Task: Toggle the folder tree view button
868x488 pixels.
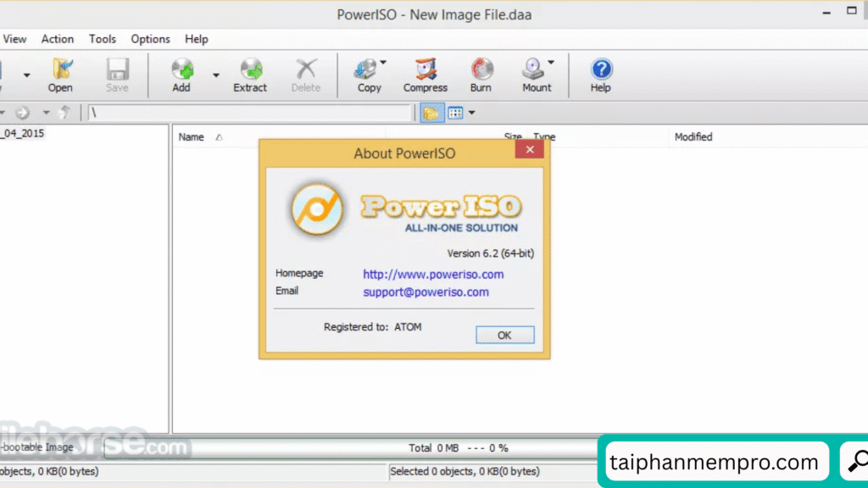Action: [x=431, y=113]
